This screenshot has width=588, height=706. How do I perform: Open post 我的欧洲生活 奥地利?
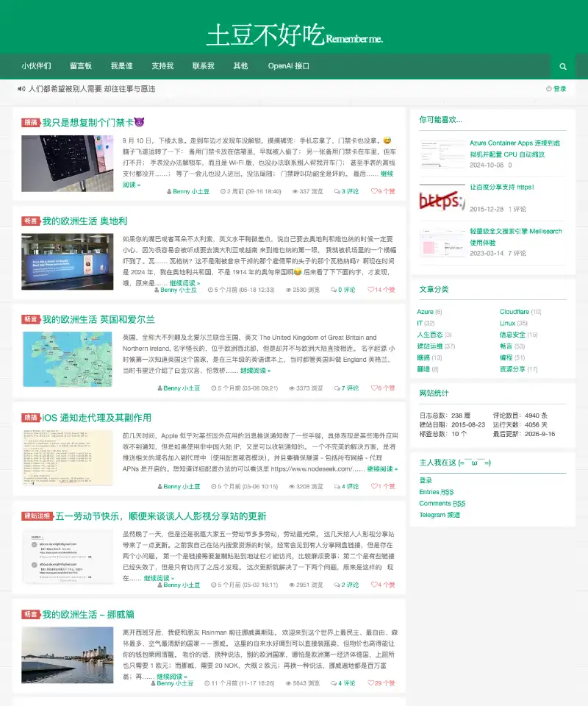tap(85, 221)
